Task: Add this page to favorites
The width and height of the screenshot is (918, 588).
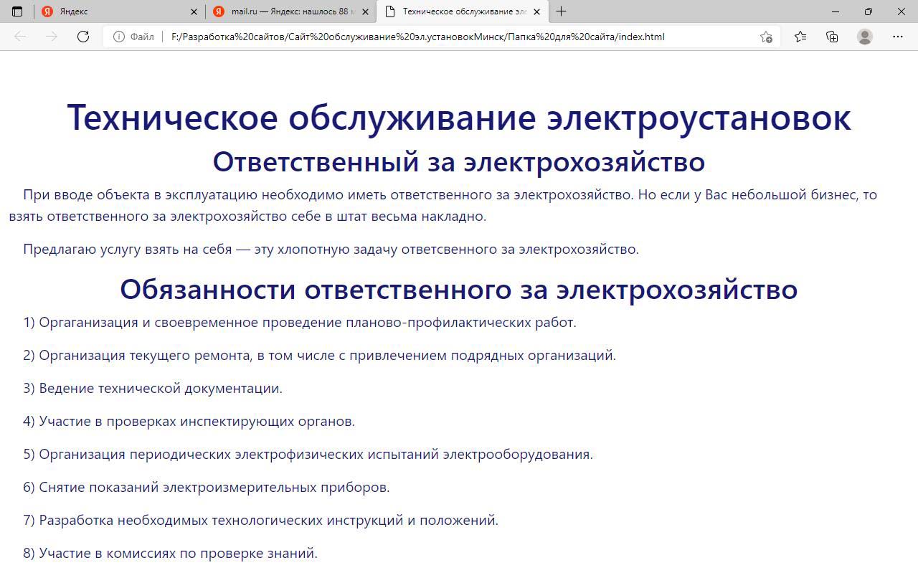Action: point(766,37)
